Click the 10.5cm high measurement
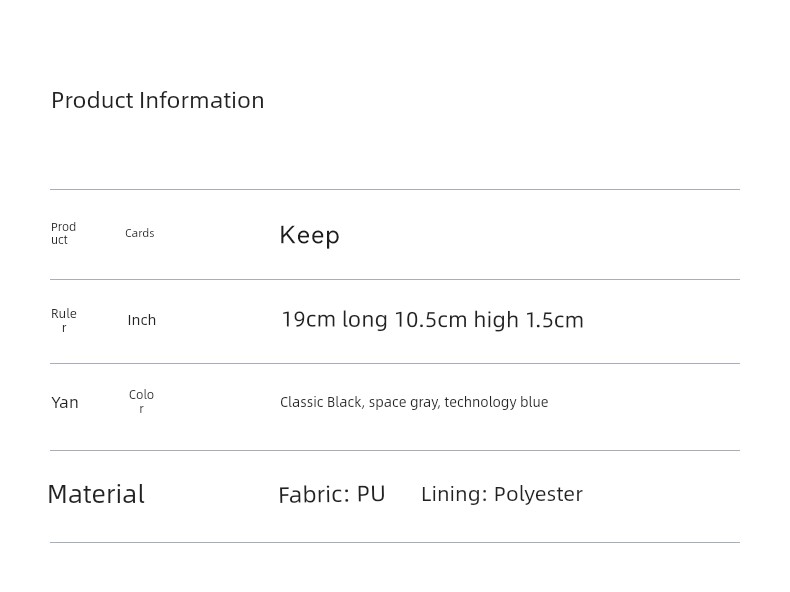Screen dimensions: 790x592 pos(456,319)
